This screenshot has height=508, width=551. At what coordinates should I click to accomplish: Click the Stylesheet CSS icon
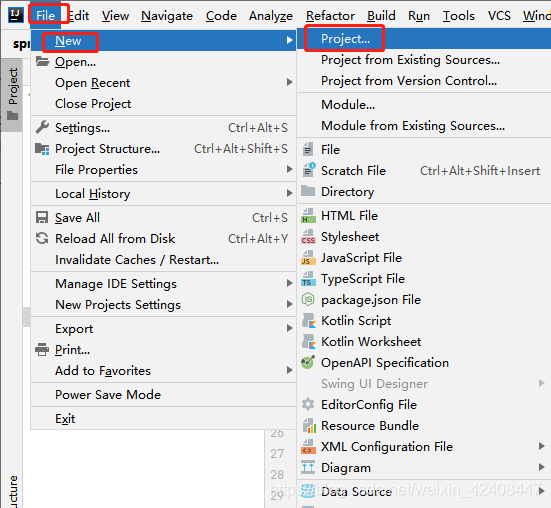tap(308, 237)
